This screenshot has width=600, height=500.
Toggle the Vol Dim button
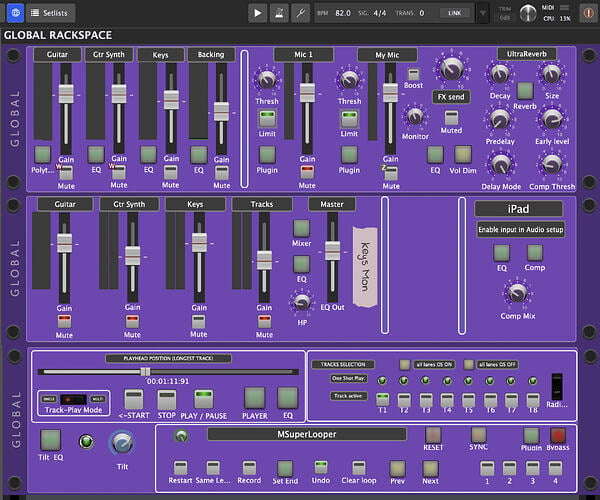point(463,155)
